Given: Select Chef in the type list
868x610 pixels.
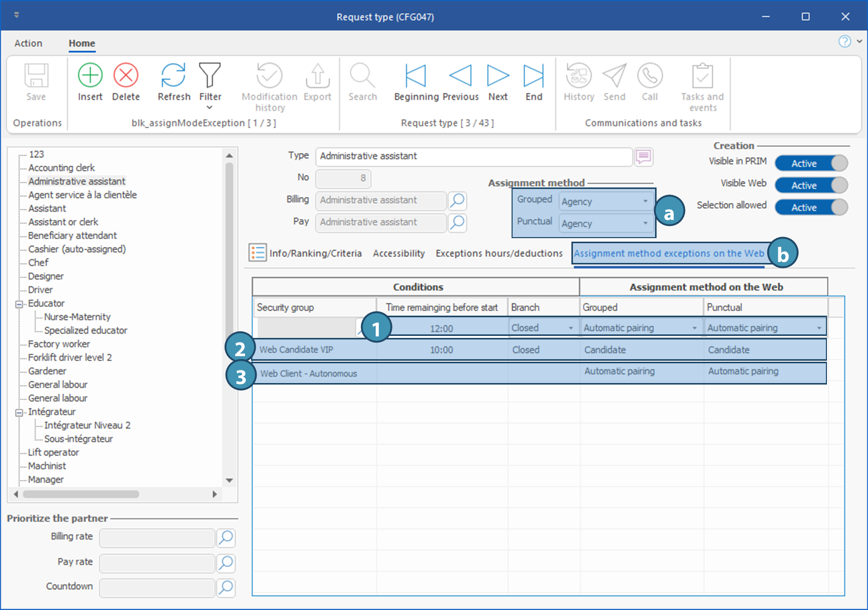Looking at the screenshot, I should coord(39,262).
